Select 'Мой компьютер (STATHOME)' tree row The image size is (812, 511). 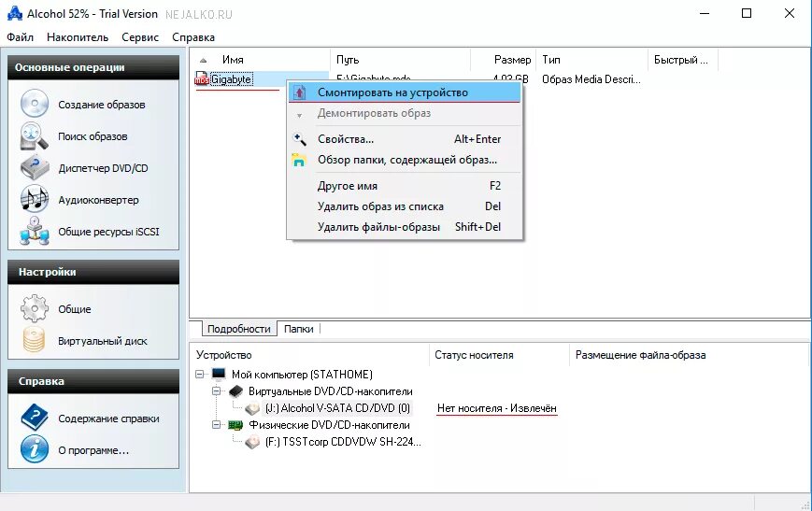pos(302,374)
